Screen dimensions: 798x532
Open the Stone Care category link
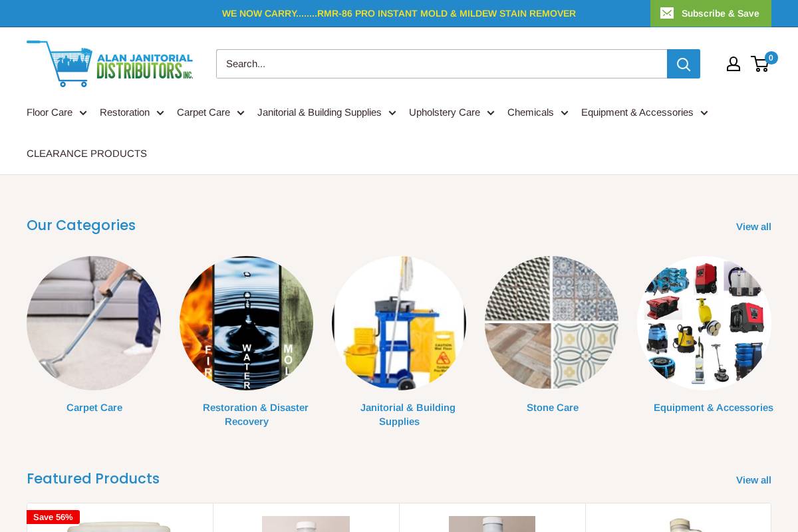click(x=552, y=408)
